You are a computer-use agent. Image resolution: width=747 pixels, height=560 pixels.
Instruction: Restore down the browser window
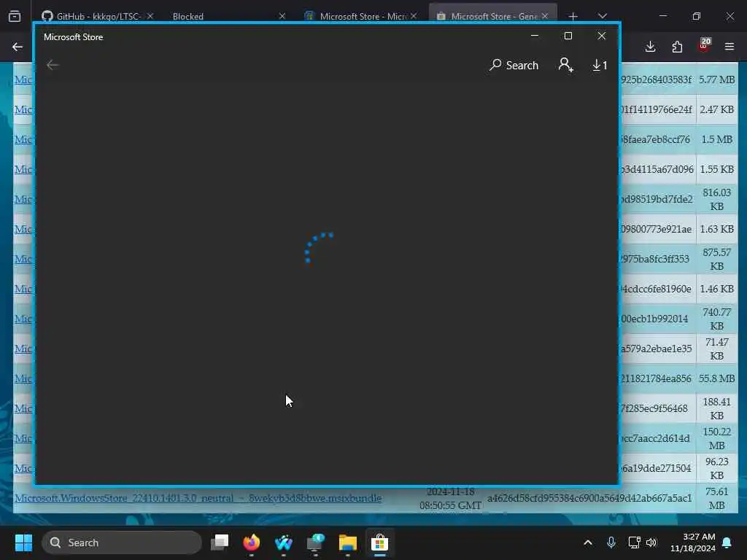[x=697, y=16]
